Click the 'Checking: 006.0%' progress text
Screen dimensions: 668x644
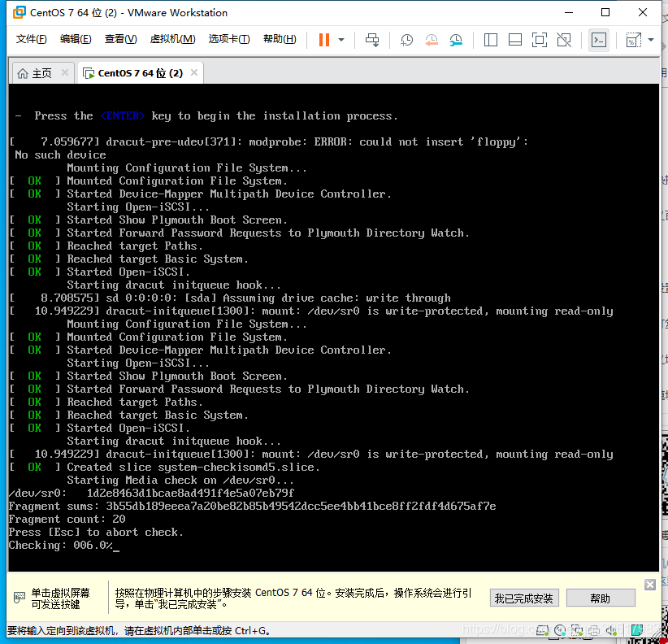[x=60, y=546]
